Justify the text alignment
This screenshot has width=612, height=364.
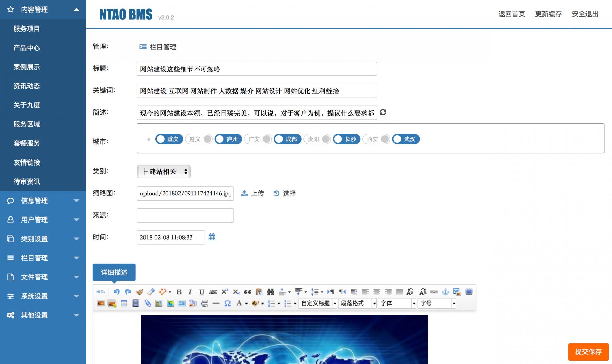400,292
